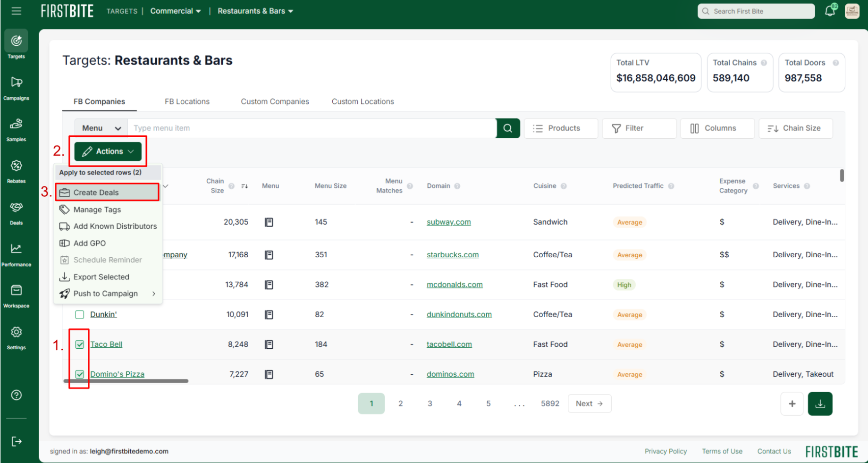Show the Total Doors info tooltip
Screen dimensions: 868x463
coord(835,63)
